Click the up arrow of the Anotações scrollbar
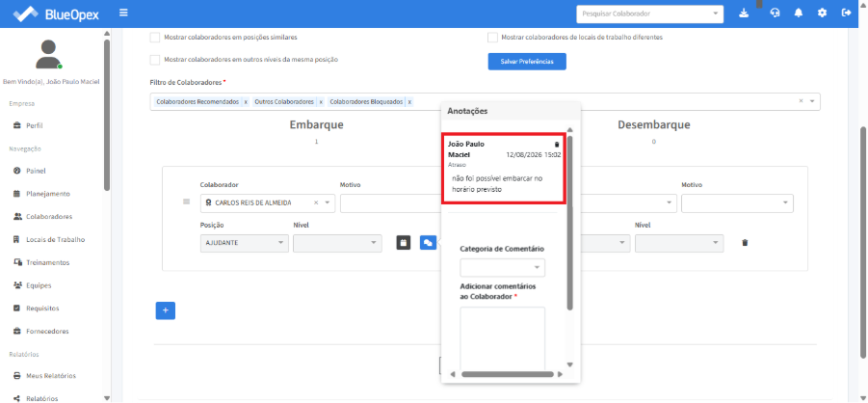 click(569, 130)
